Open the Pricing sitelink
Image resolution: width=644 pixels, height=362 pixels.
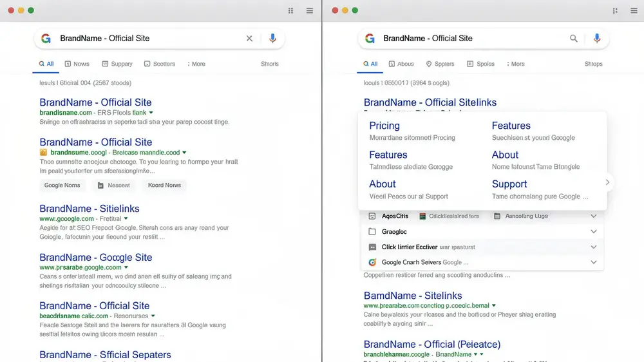point(384,126)
